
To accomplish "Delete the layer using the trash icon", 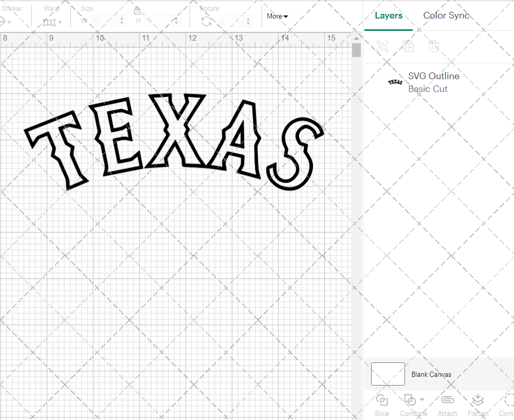I will [434, 46].
